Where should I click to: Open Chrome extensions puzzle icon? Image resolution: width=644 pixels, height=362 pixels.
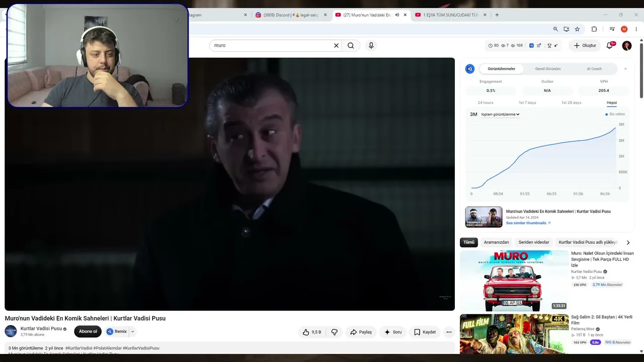[x=594, y=29]
